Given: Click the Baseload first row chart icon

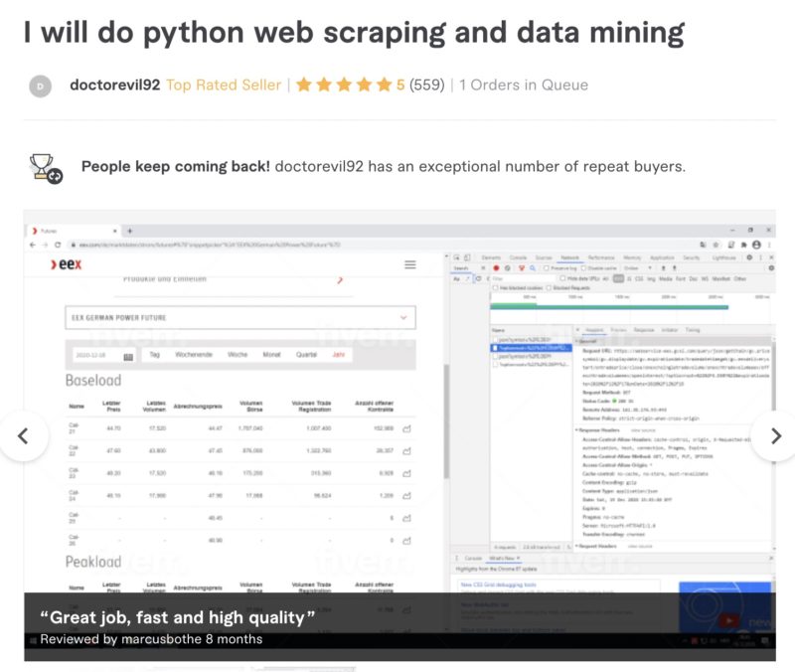Looking at the screenshot, I should (406, 429).
